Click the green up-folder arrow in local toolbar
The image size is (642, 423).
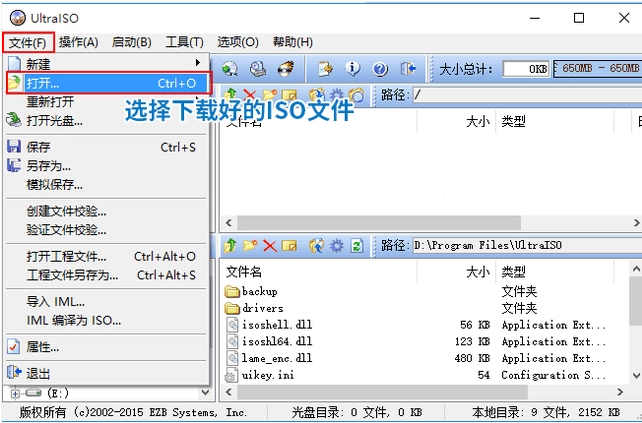[230, 245]
